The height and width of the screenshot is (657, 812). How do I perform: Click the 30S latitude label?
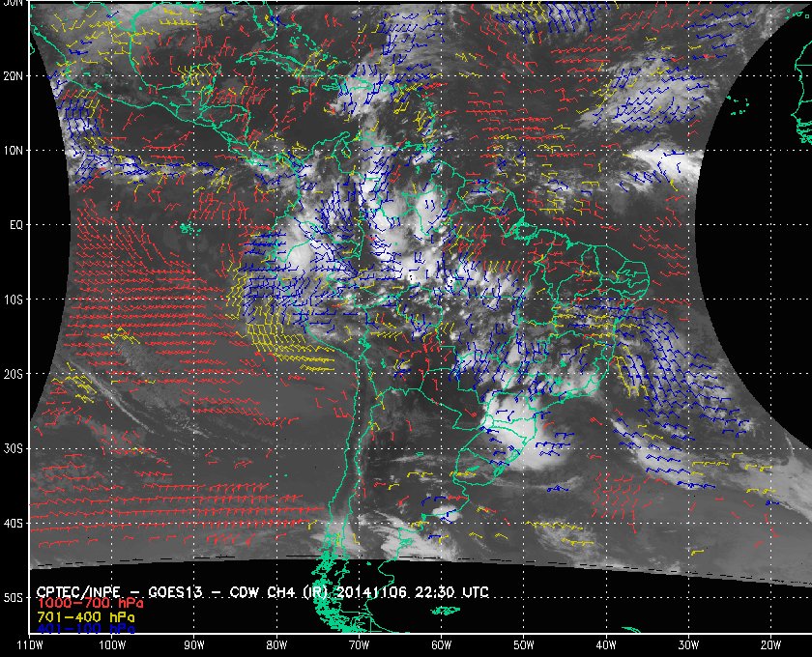pyautogui.click(x=14, y=449)
